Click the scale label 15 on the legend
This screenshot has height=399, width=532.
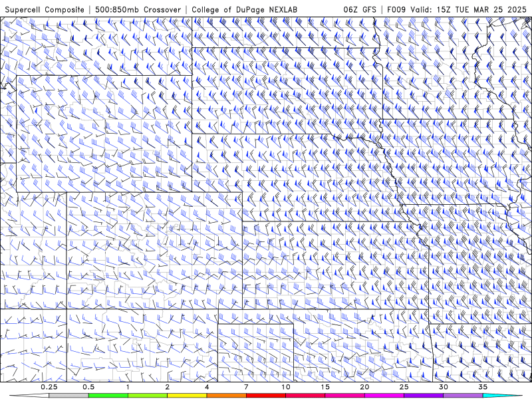[325, 387]
